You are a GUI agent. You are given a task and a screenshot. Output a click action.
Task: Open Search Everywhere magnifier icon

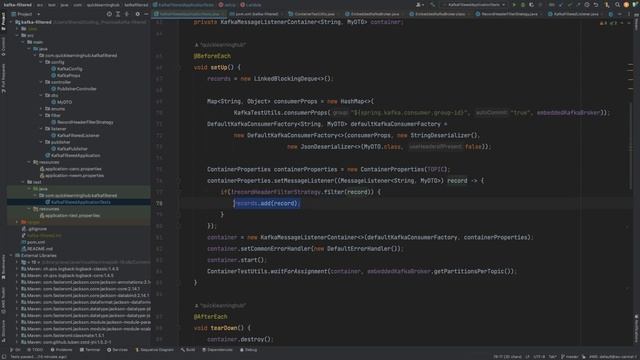tap(617, 5)
